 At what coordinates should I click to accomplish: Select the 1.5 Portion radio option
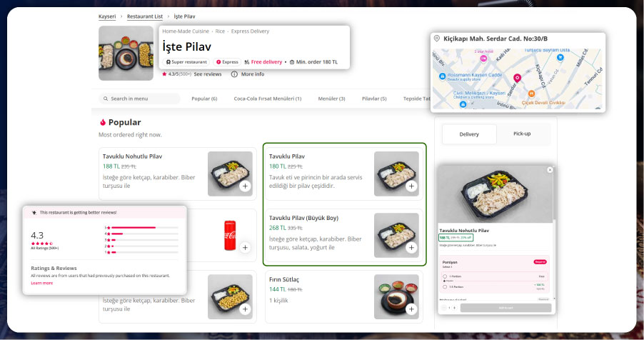pyautogui.click(x=445, y=286)
